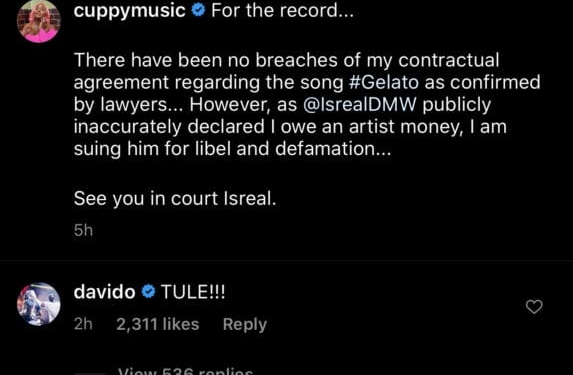Open cuppymusic's profile picture
This screenshot has height=375, width=573.
(x=39, y=21)
